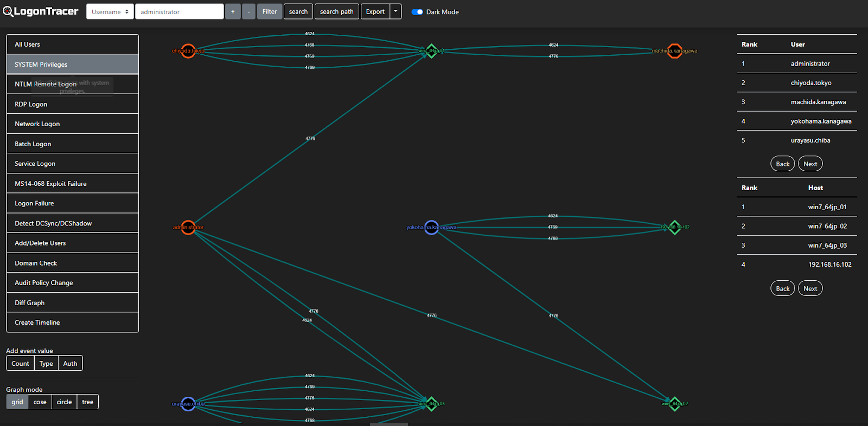Toggle the Dark Mode switch
The height and width of the screenshot is (426, 868).
pyautogui.click(x=417, y=12)
